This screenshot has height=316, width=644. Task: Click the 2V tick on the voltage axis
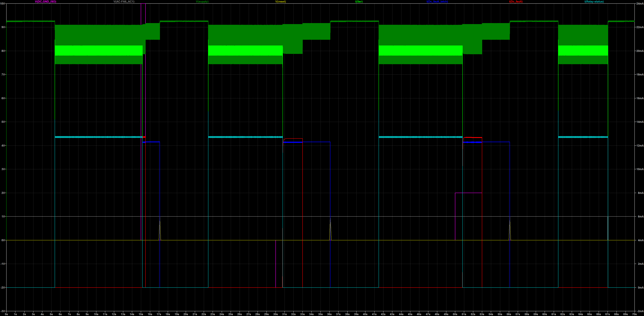[3, 193]
